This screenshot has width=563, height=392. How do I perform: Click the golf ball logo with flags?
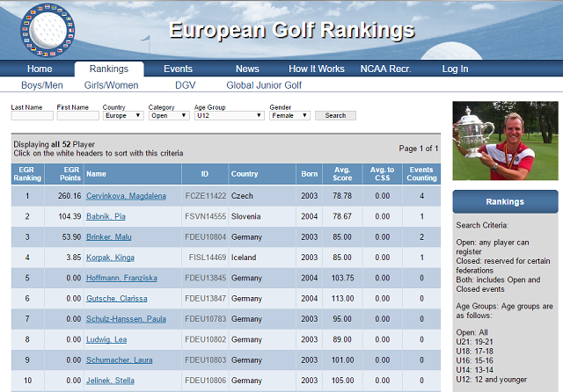[48, 30]
